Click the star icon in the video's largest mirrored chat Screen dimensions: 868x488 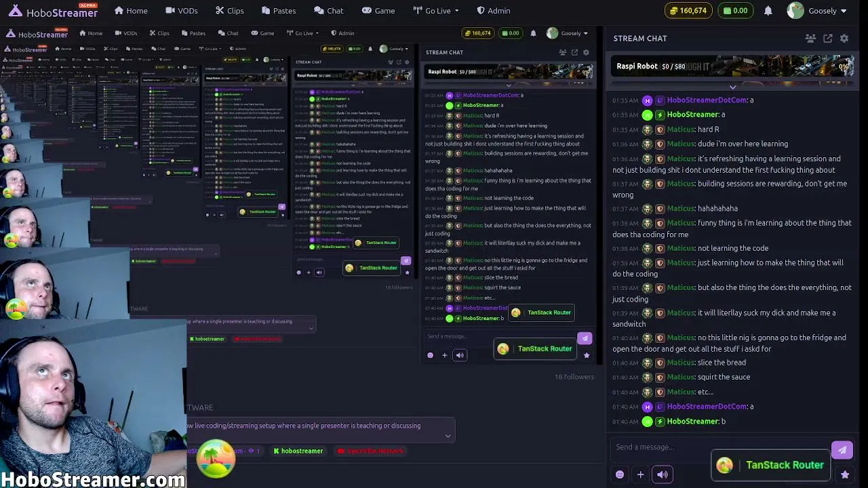tap(587, 355)
